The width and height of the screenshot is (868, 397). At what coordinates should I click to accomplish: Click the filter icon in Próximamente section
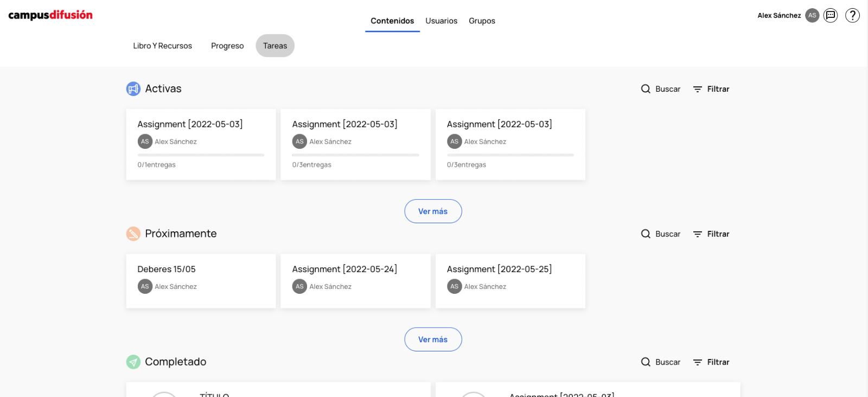pos(698,234)
